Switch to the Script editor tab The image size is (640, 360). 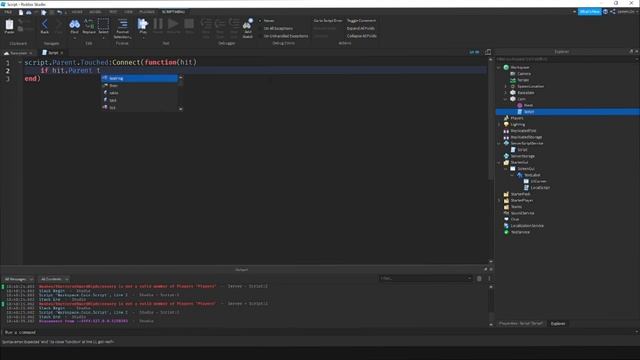[x=53, y=53]
